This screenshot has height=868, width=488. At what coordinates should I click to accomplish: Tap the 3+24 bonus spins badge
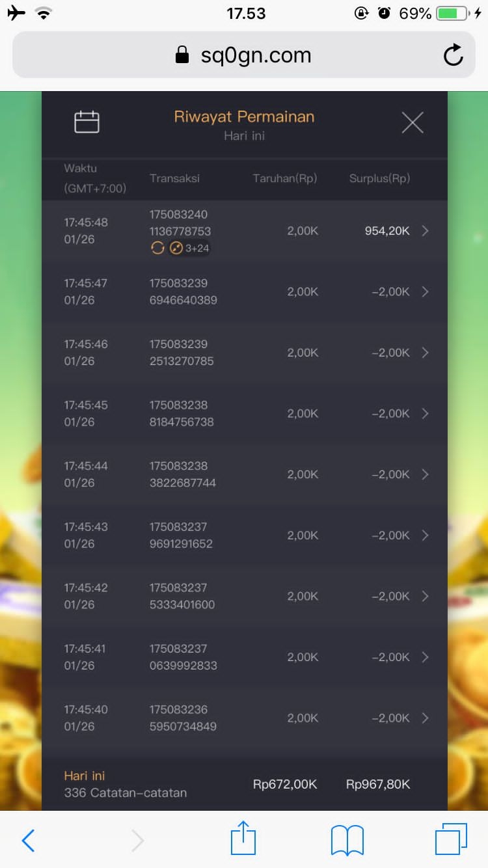189,248
